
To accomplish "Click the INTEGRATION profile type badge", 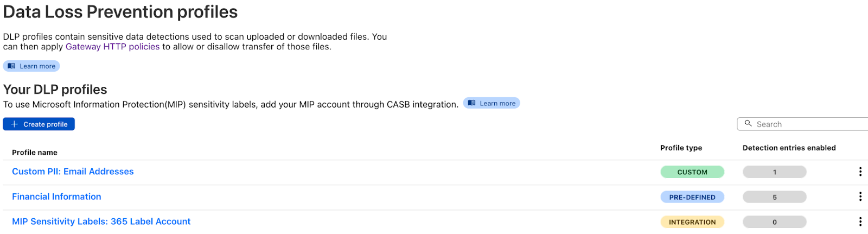I will (x=692, y=222).
